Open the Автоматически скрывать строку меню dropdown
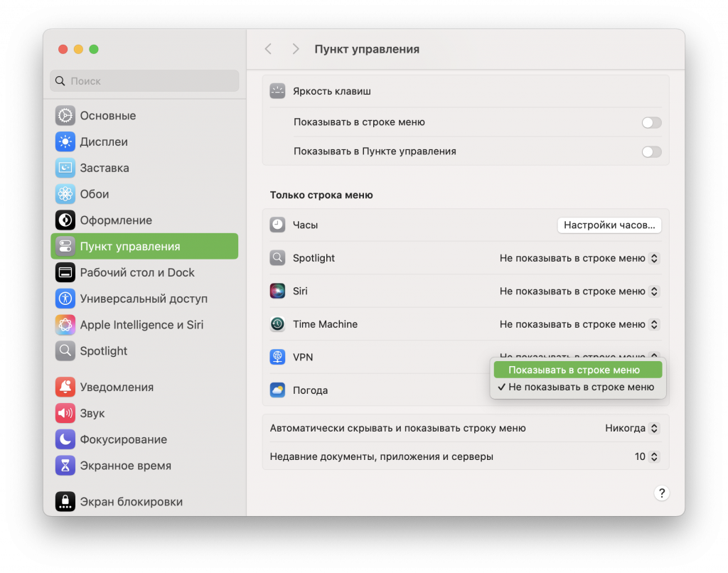Viewport: 728px width, 573px height. [x=631, y=428]
